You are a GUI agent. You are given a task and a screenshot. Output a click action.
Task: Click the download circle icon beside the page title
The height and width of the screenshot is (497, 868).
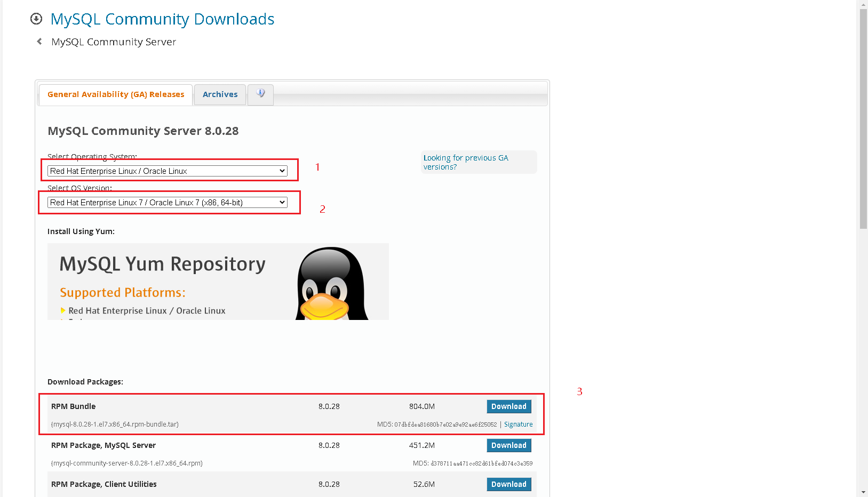(36, 19)
